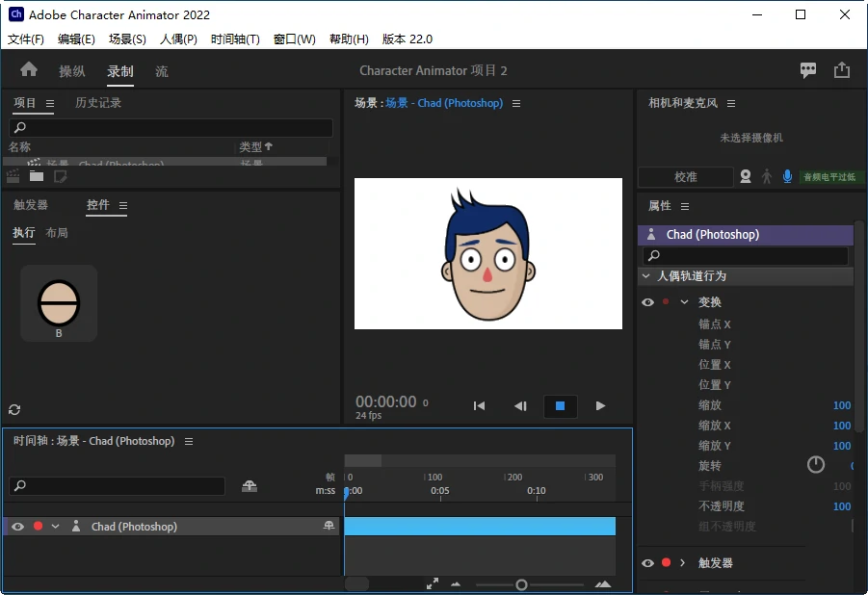868x595 pixels.
Task: Toggle visibility of 变换 behavior
Action: pyautogui.click(x=647, y=302)
